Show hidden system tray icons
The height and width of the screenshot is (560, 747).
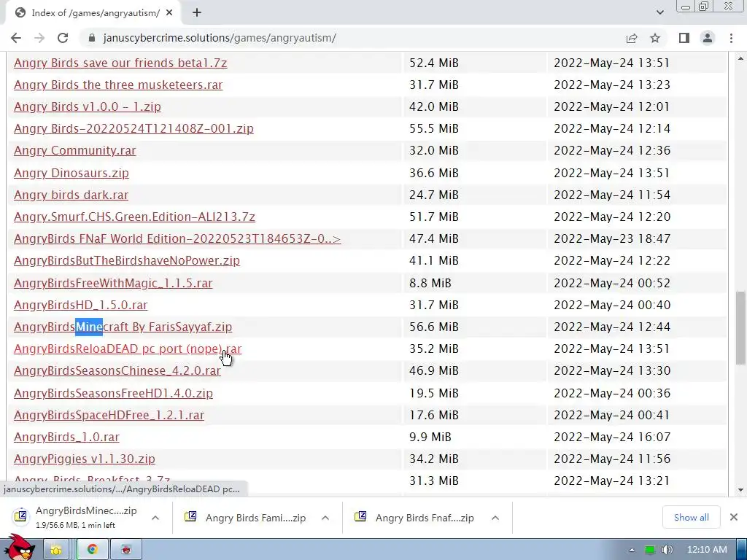coord(632,550)
